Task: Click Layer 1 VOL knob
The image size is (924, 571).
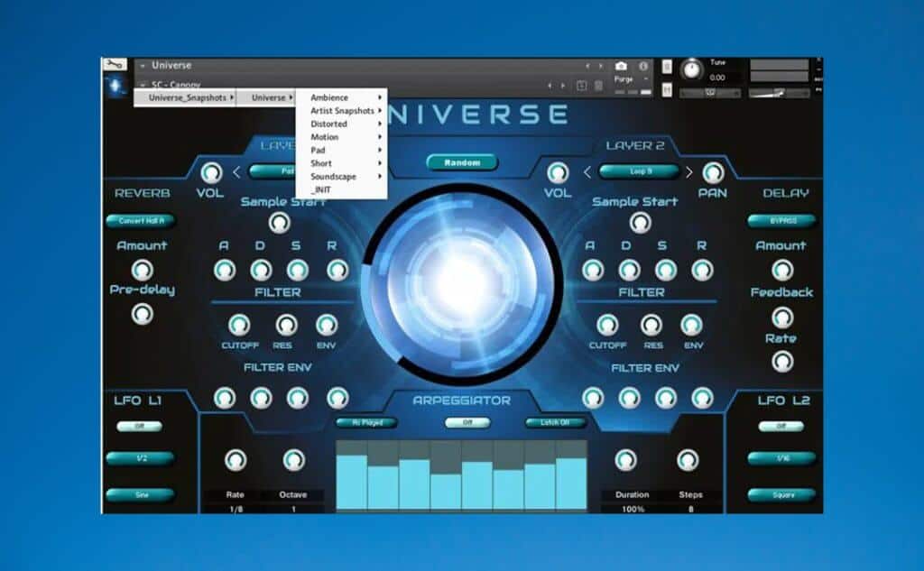Action: pyautogui.click(x=211, y=172)
